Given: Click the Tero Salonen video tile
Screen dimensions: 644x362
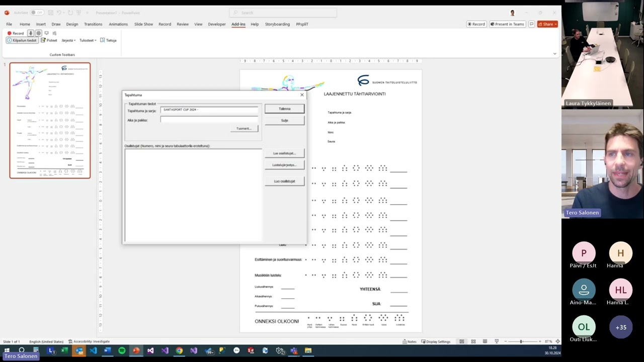Looking at the screenshot, I should click(603, 164).
